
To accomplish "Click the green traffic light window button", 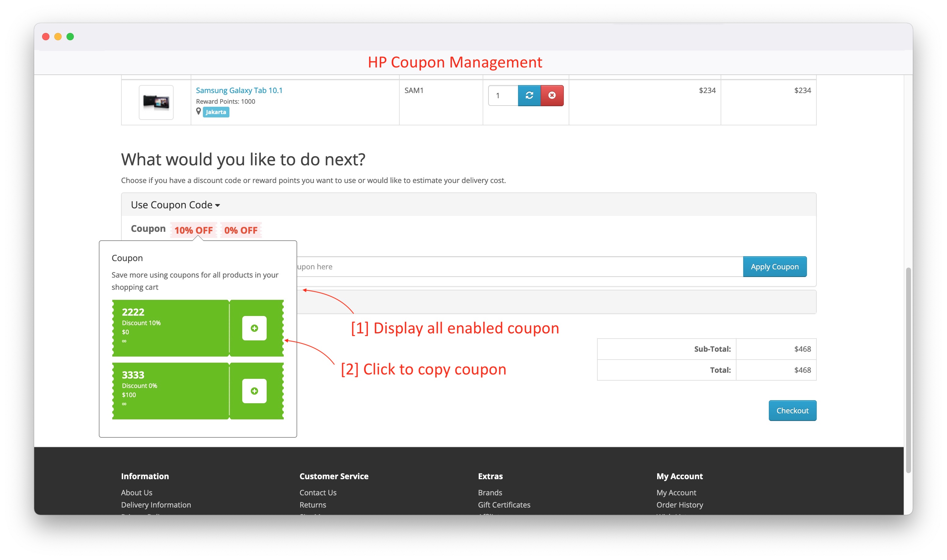I will [70, 36].
